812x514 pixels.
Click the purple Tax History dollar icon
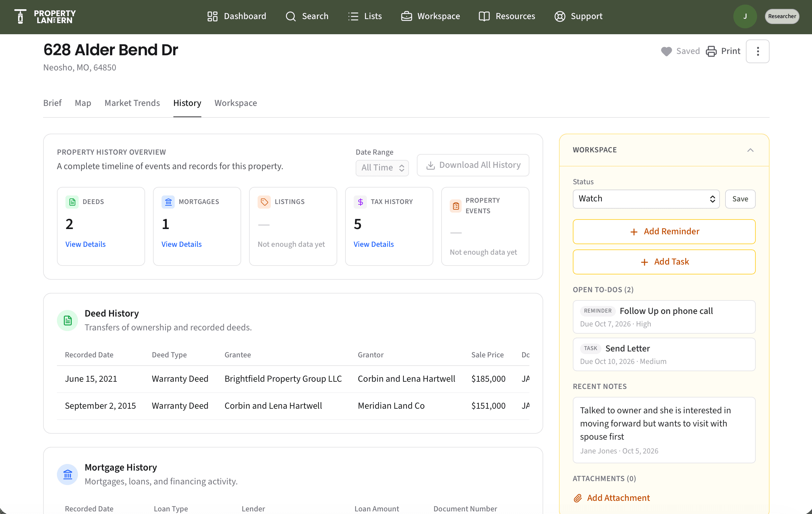(x=360, y=202)
